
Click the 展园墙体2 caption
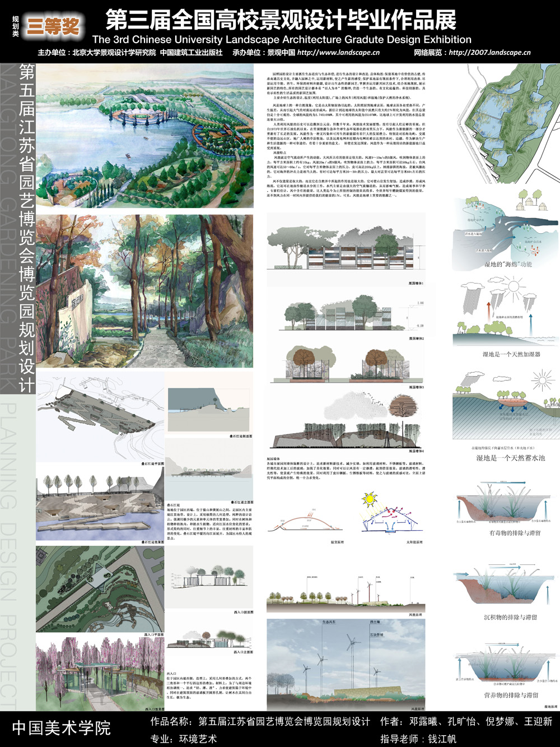point(416,338)
